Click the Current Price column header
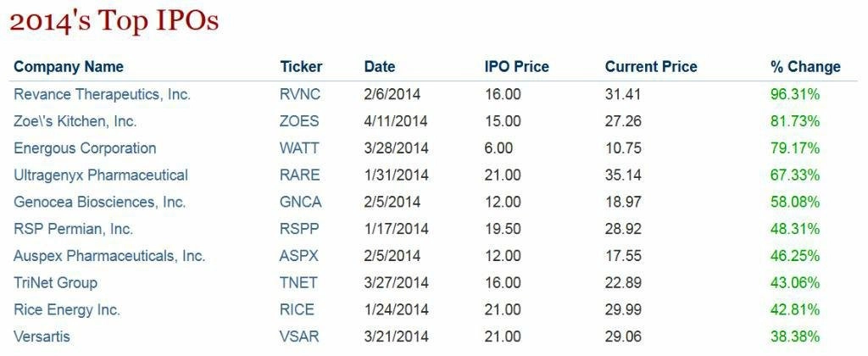The height and width of the screenshot is (356, 868). [651, 67]
